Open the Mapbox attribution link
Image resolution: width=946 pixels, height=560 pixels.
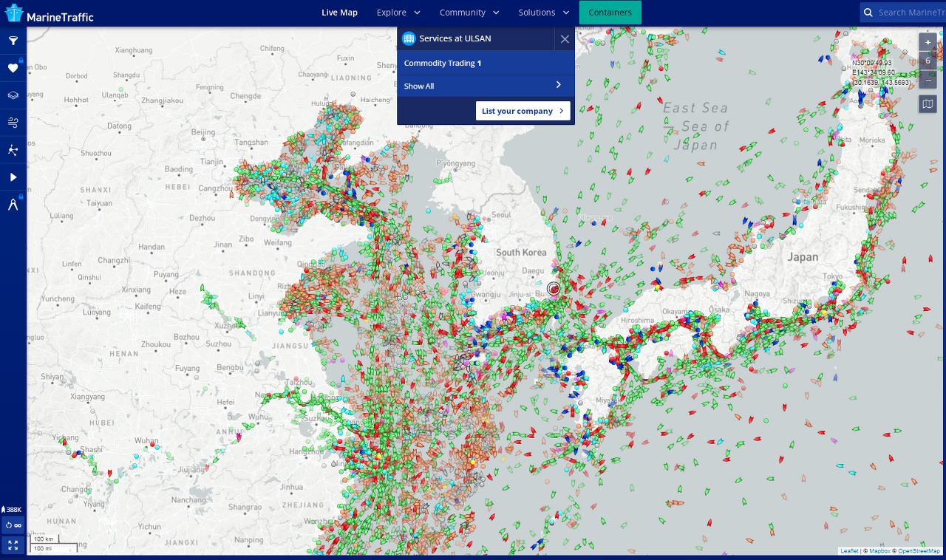pyautogui.click(x=879, y=551)
